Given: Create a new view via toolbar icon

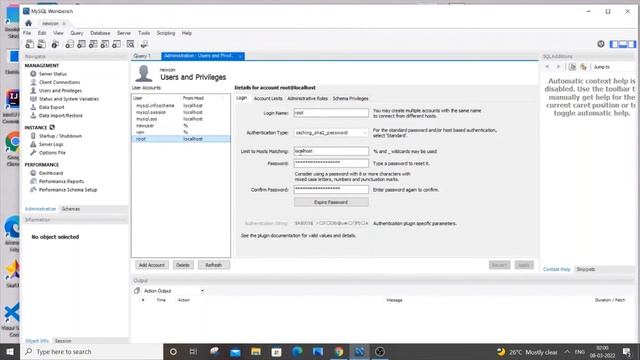Looking at the screenshot, I should click(93, 44).
